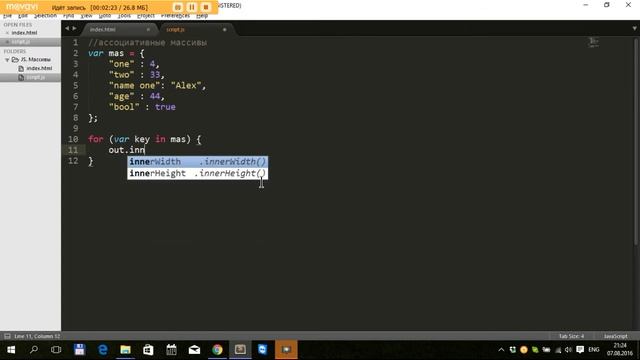The width and height of the screenshot is (640, 360).
Task: Open the Windows Start menu
Action: [x=11, y=350]
